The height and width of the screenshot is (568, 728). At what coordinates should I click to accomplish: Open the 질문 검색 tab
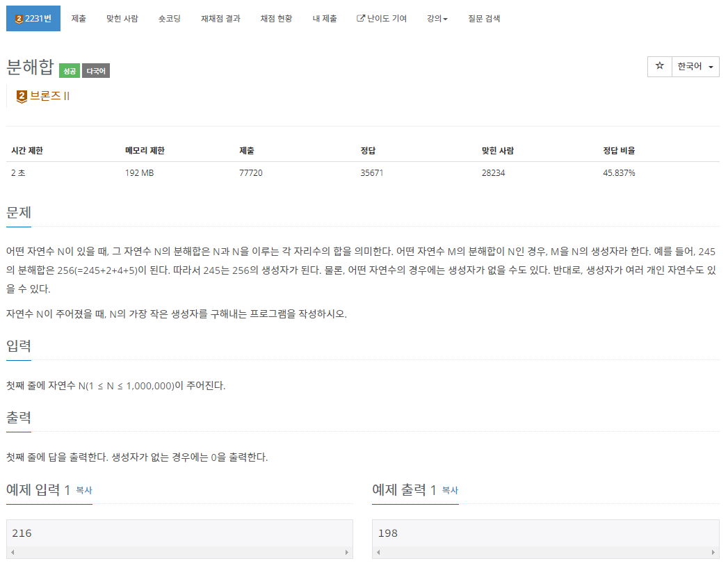[484, 19]
